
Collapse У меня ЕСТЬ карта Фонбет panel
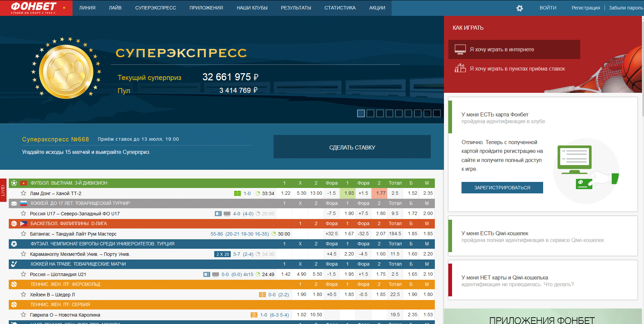click(x=543, y=117)
